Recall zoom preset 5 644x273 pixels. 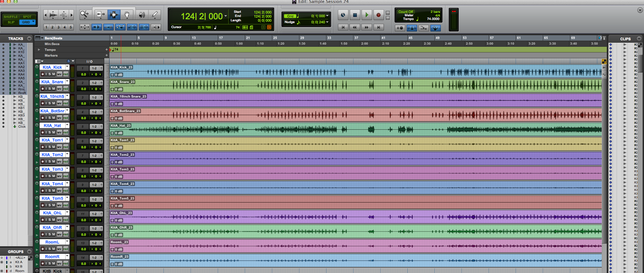pos(71,27)
